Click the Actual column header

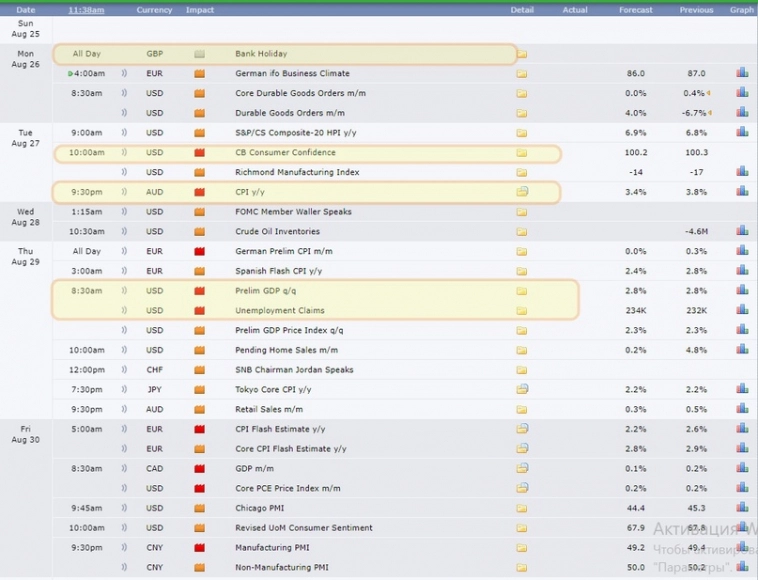coord(575,10)
